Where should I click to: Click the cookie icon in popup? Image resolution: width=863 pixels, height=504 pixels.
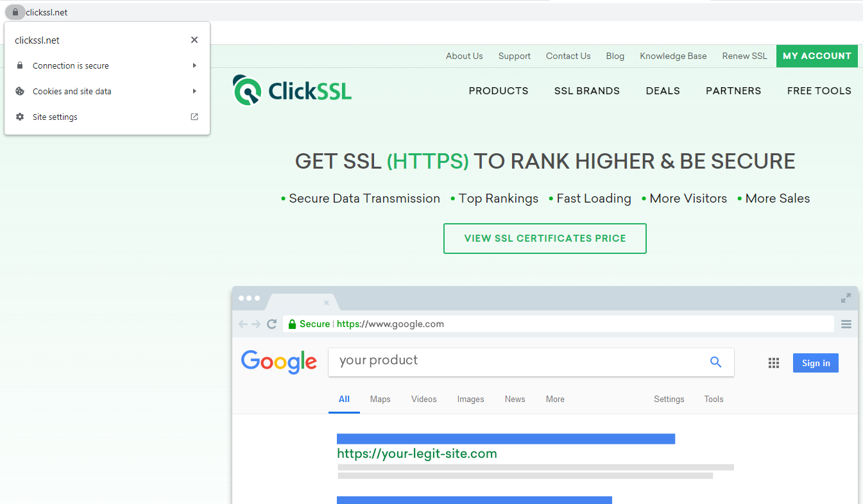click(20, 91)
